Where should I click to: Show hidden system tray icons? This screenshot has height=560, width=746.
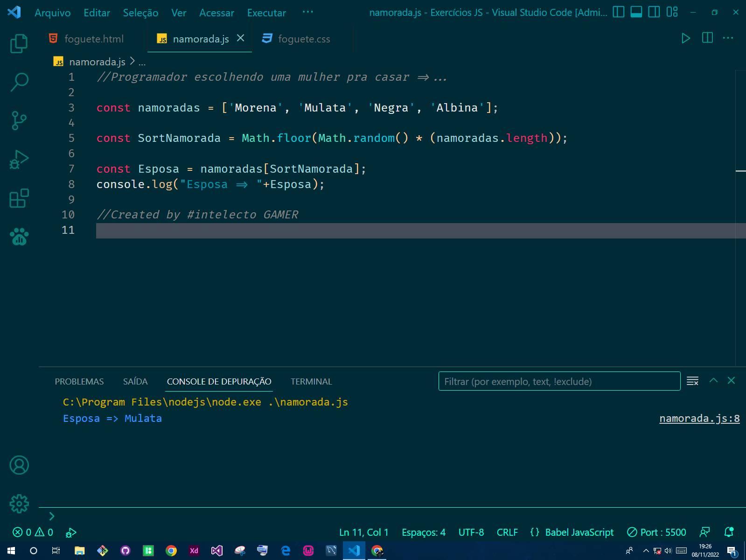click(x=646, y=551)
